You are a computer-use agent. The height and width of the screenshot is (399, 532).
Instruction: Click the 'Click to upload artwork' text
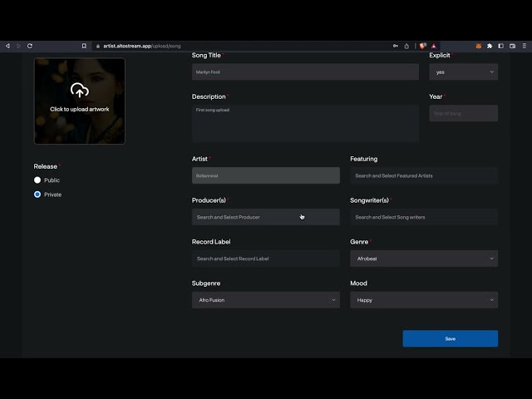coord(80,109)
